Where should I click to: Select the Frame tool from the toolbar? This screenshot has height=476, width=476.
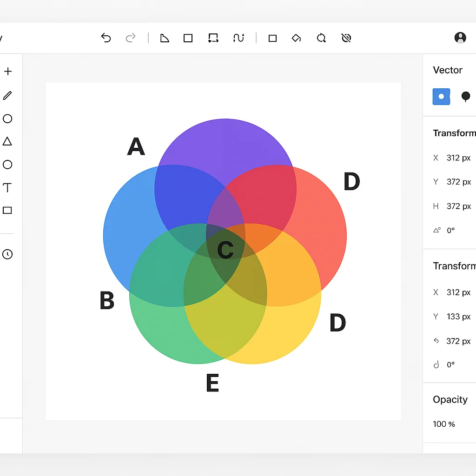213,38
